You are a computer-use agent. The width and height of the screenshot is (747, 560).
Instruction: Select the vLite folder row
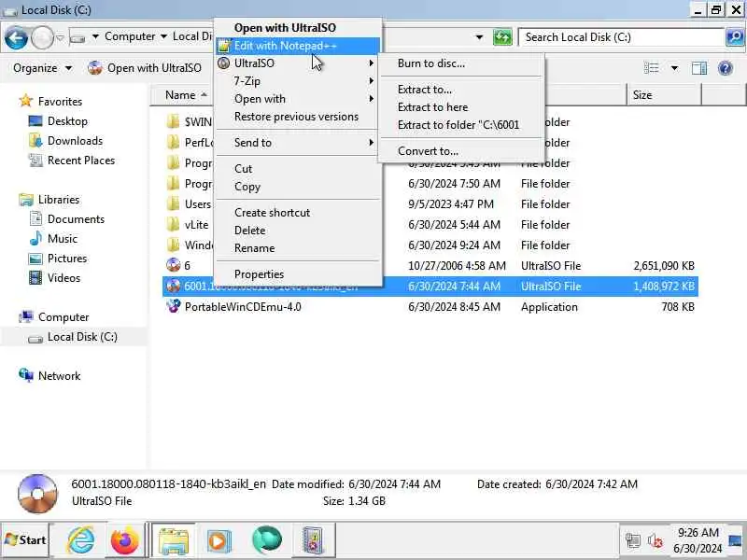coord(430,225)
